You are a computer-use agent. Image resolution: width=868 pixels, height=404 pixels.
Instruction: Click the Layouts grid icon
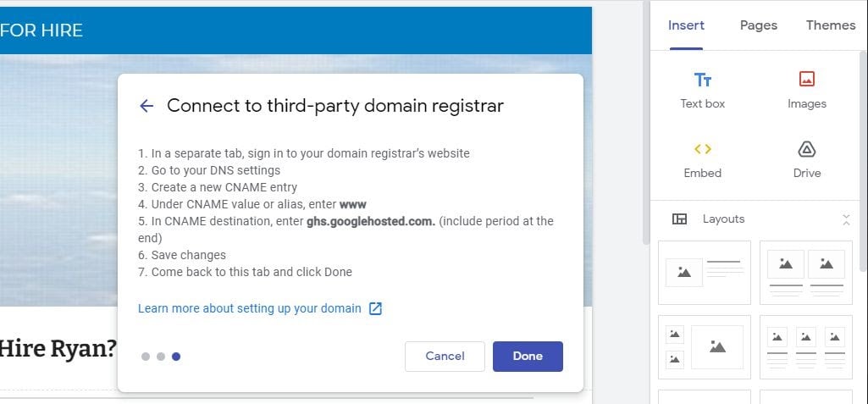pos(679,219)
